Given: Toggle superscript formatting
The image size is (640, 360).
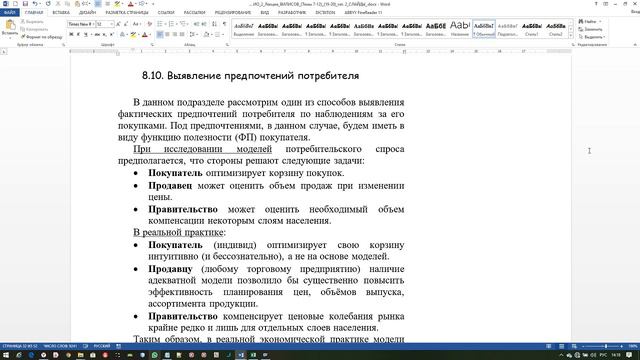Looking at the screenshot, I should pos(112,35).
